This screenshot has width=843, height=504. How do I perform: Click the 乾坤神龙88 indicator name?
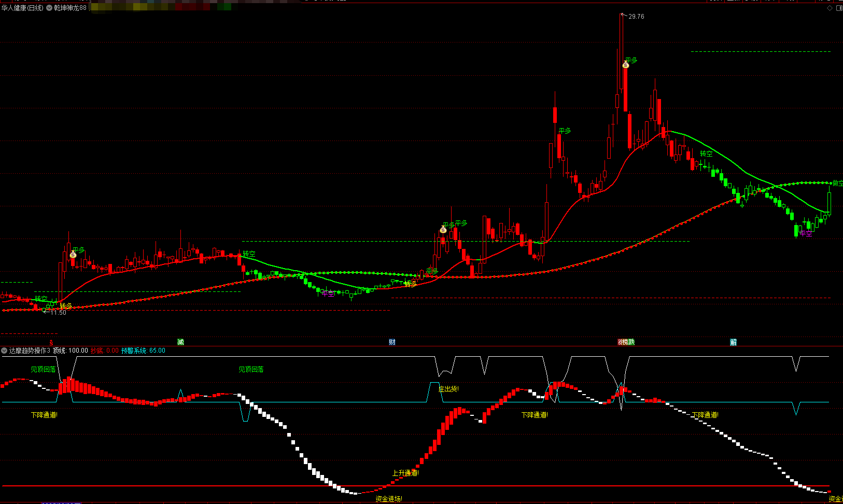point(71,8)
